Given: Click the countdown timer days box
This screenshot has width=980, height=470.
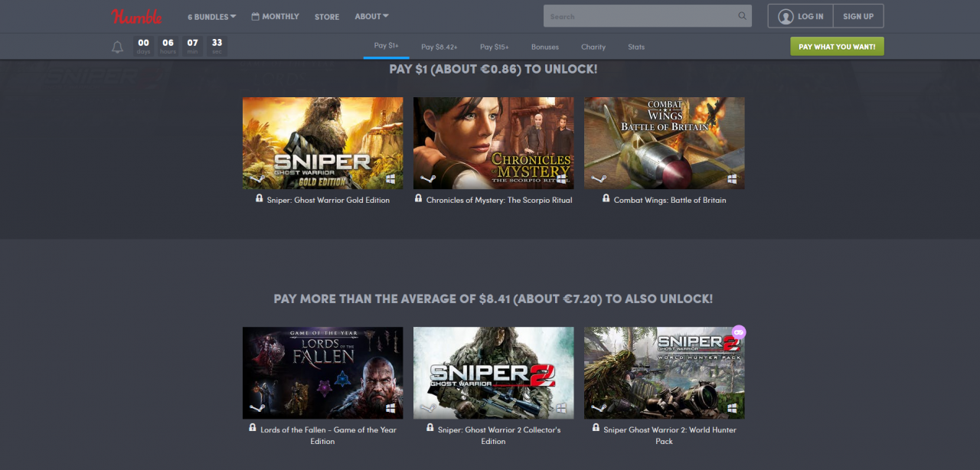Looking at the screenshot, I should click(143, 47).
